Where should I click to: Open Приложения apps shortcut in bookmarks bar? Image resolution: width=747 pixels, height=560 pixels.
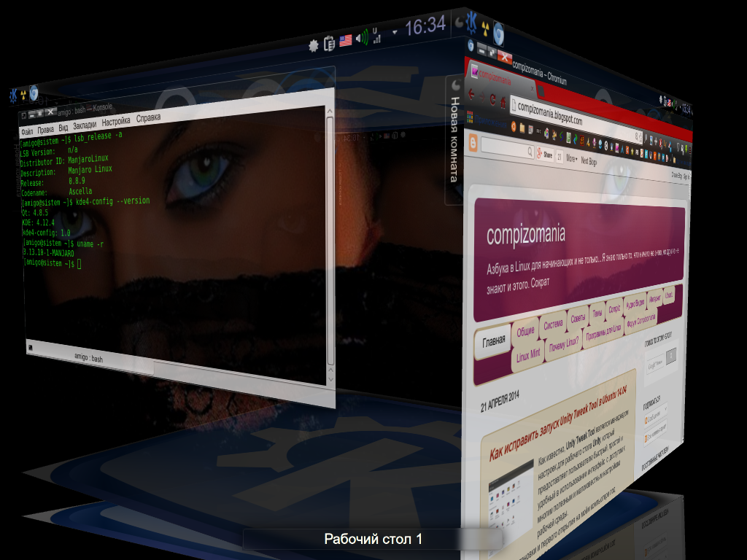coord(487,120)
